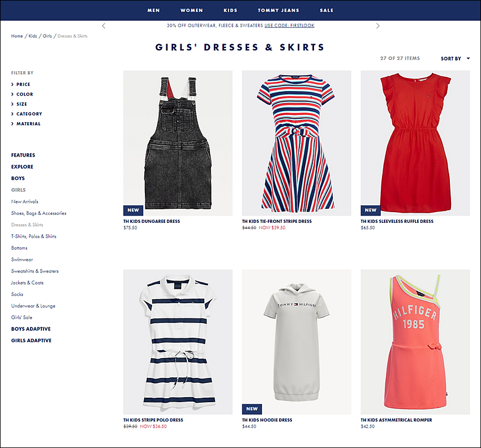
Task: Open the dungaree dress product image
Action: (178, 143)
